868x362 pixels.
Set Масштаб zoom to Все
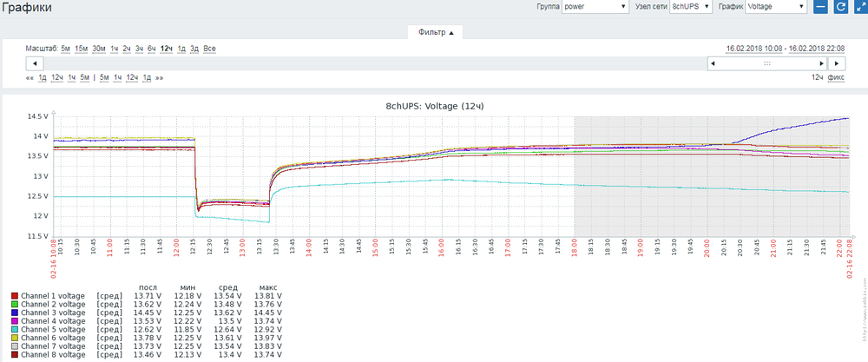pyautogui.click(x=209, y=49)
